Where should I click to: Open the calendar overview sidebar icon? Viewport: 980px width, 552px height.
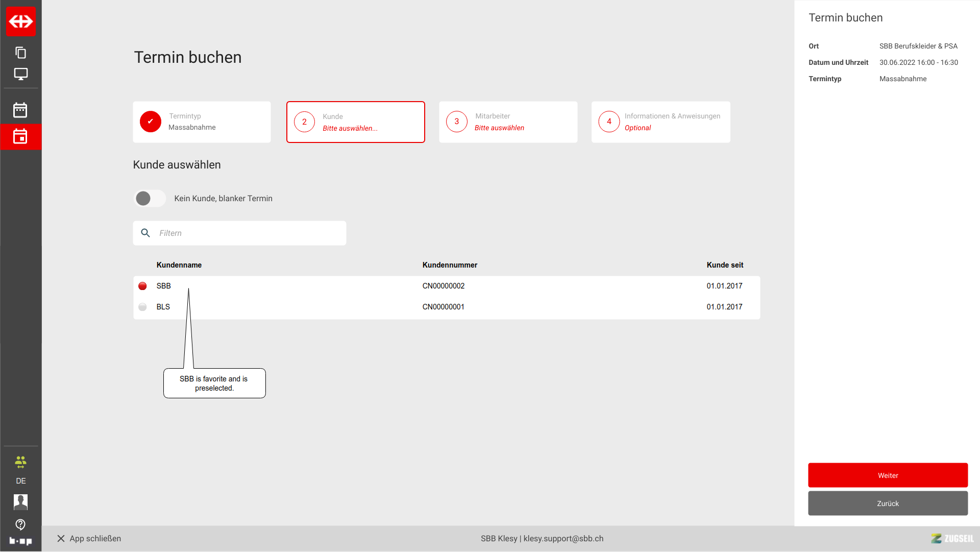[x=20, y=110]
